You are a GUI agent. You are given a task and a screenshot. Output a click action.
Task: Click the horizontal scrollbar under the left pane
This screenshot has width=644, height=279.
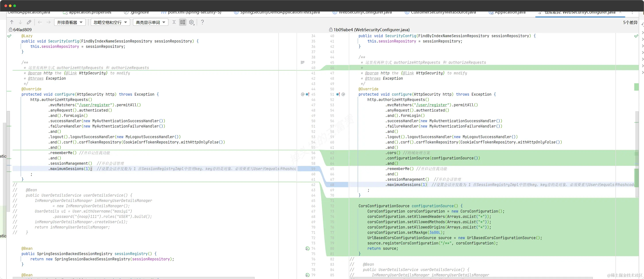point(134,278)
